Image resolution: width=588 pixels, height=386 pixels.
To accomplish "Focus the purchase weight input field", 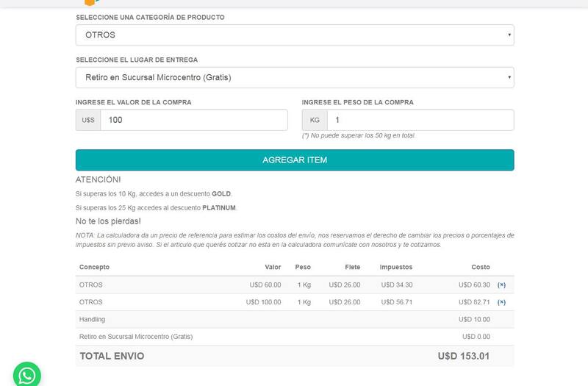I will tap(420, 121).
